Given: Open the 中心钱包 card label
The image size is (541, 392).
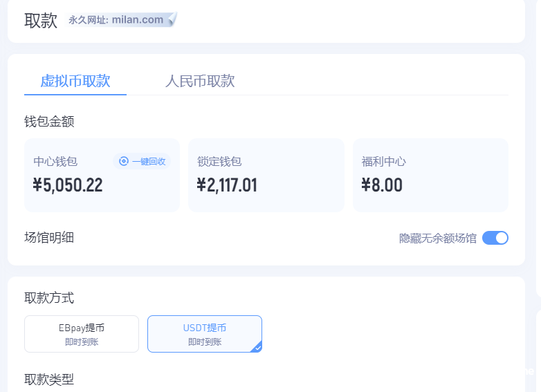Looking at the screenshot, I should pyautogui.click(x=55, y=162).
